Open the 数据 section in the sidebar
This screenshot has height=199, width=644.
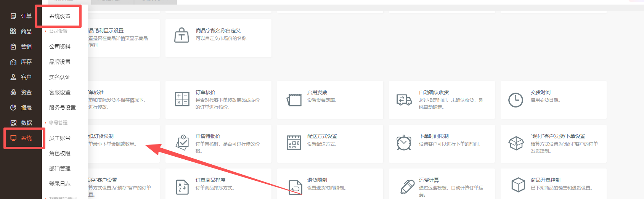(21, 123)
